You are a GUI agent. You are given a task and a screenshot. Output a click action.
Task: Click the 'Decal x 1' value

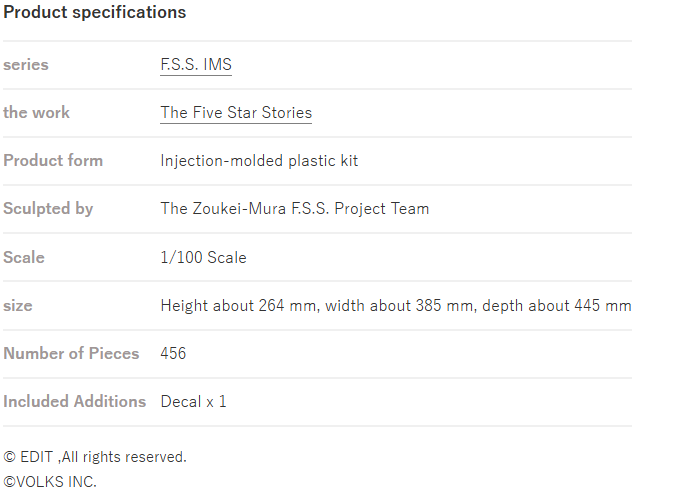[193, 401]
